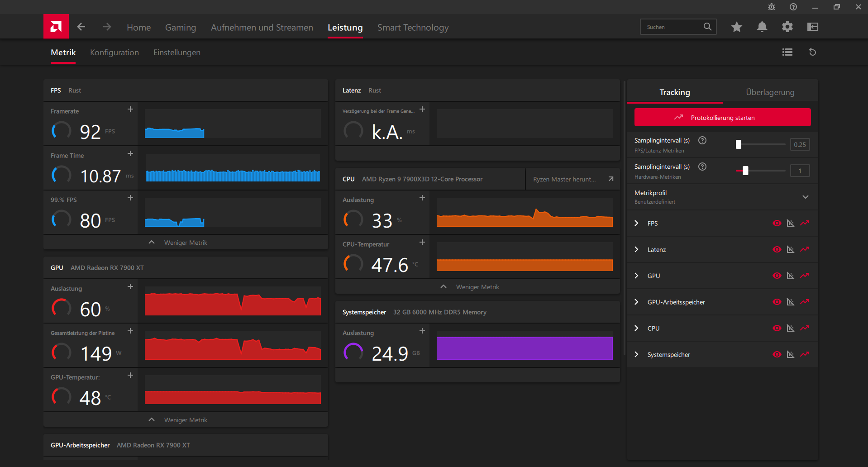Switch to Konfiguration subtab
This screenshot has width=868, height=467.
click(114, 52)
